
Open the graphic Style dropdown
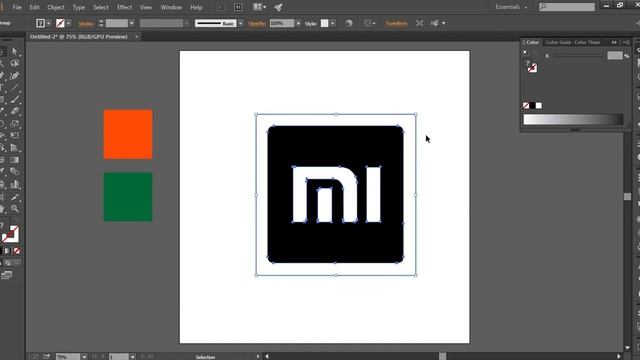333,23
